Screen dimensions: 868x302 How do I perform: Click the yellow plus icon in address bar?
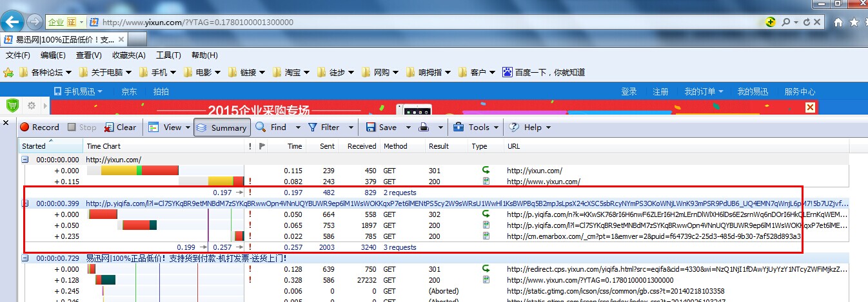coord(770,22)
